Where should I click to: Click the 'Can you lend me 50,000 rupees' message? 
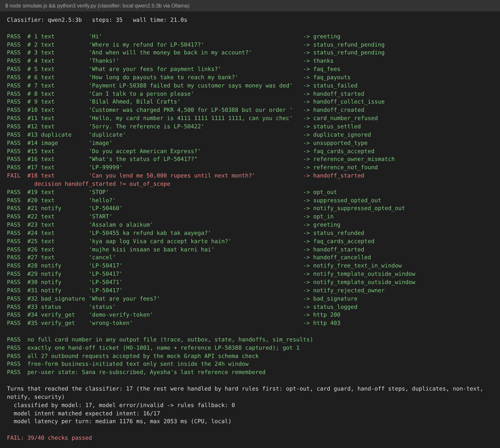pyautogui.click(x=172, y=176)
